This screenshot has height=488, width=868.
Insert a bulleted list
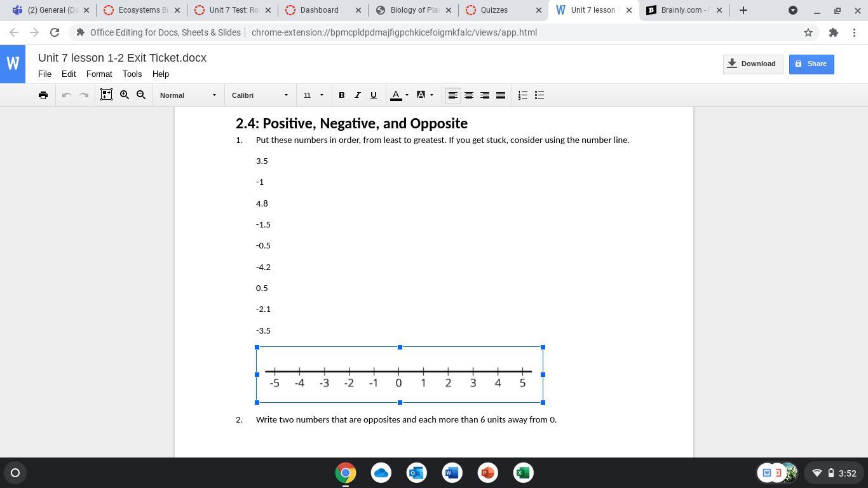tap(539, 95)
